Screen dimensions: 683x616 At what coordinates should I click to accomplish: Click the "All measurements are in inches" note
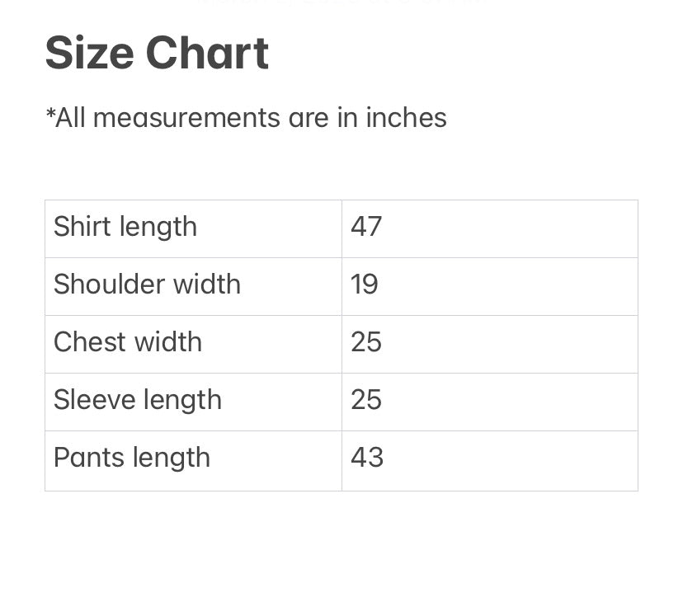pyautogui.click(x=246, y=118)
